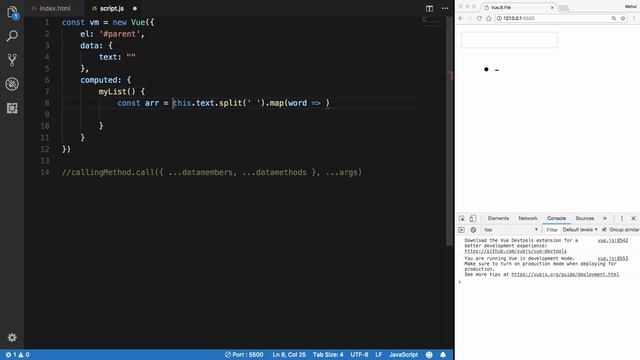This screenshot has width=640, height=360.
Task: Click the Clear console icon
Action: pyautogui.click(x=473, y=230)
